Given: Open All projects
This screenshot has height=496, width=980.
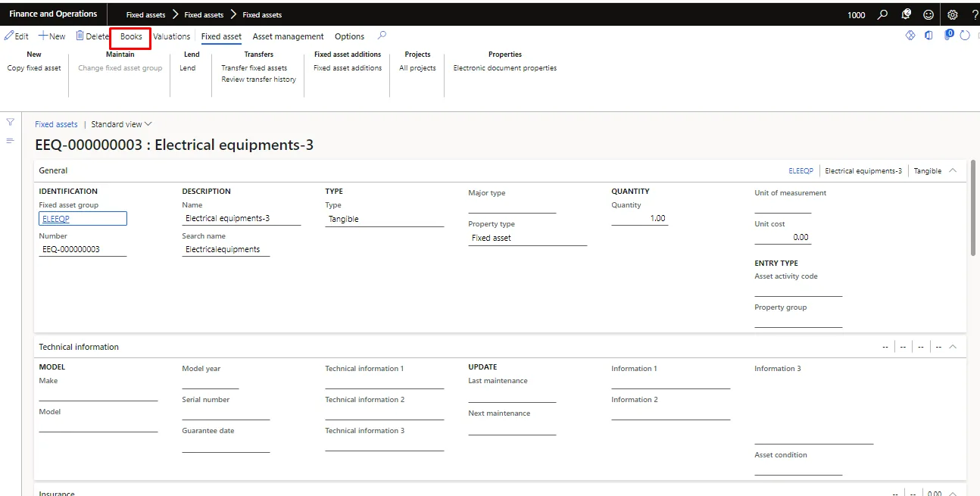Looking at the screenshot, I should tap(417, 68).
